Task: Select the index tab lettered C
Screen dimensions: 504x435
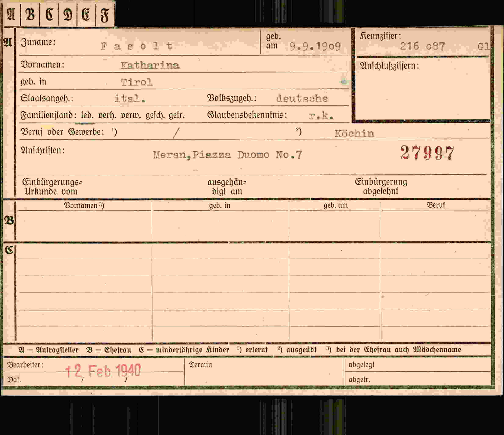Action: click(x=49, y=14)
